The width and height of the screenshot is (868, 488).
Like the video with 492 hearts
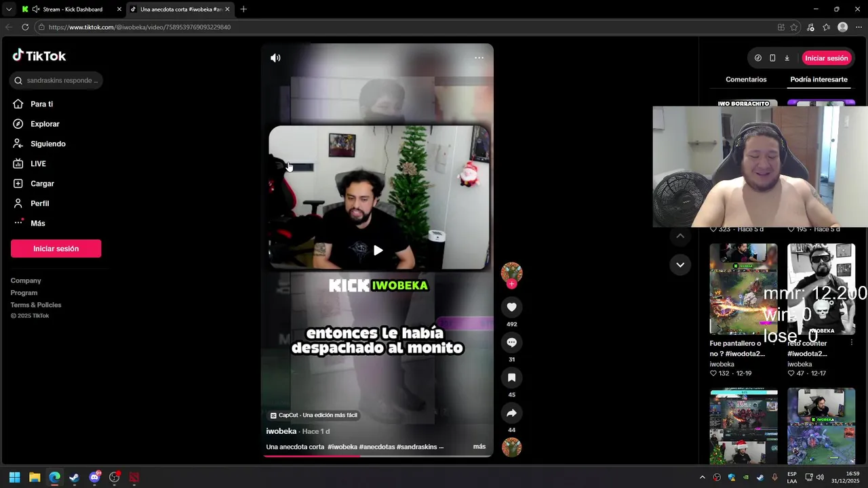pos(511,307)
